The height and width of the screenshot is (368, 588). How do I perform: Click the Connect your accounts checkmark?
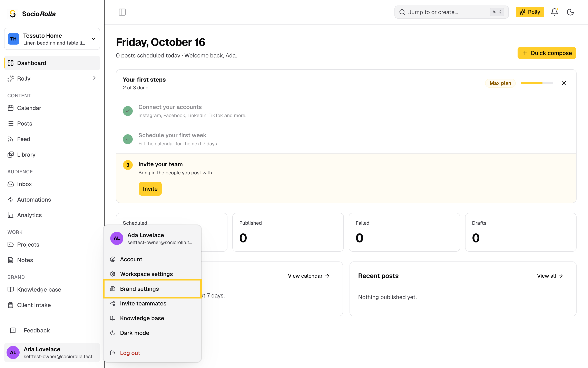(x=128, y=111)
